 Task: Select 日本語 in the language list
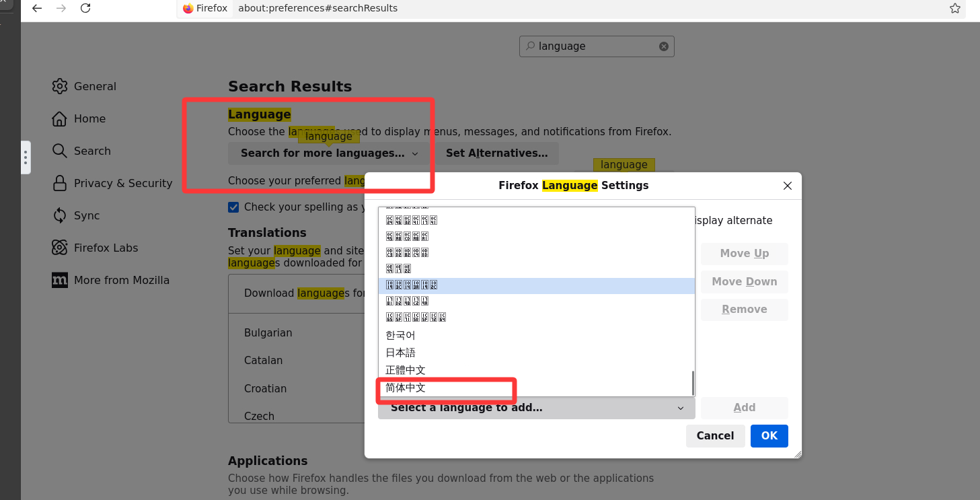[536, 353]
